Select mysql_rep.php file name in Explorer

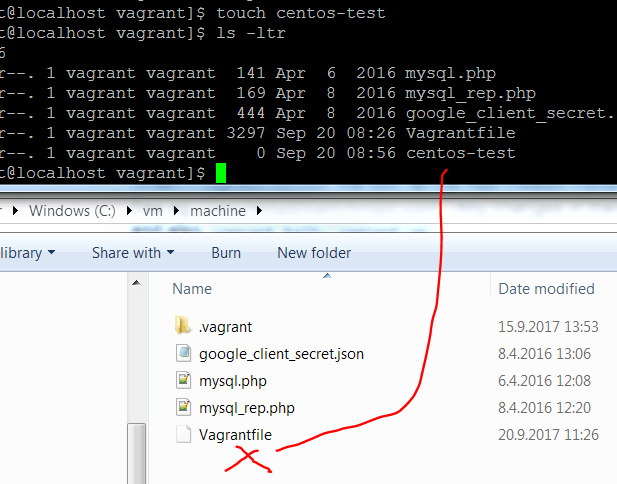tap(247, 408)
